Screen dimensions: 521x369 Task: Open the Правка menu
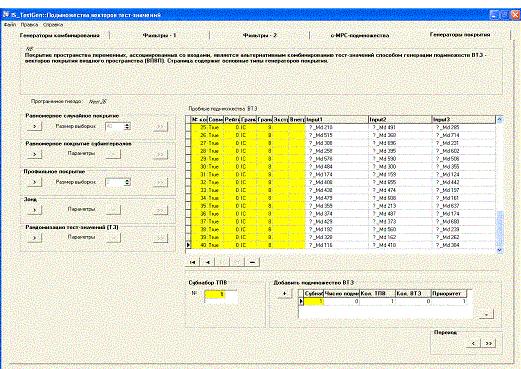(29, 25)
